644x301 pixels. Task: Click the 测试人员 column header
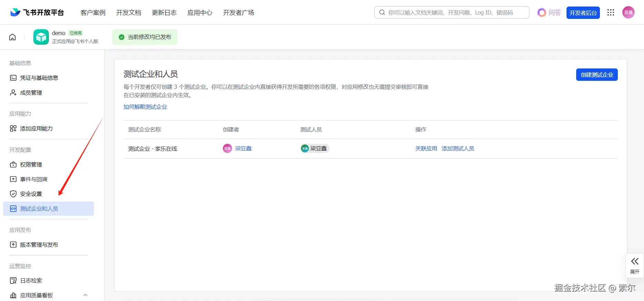[x=311, y=129]
